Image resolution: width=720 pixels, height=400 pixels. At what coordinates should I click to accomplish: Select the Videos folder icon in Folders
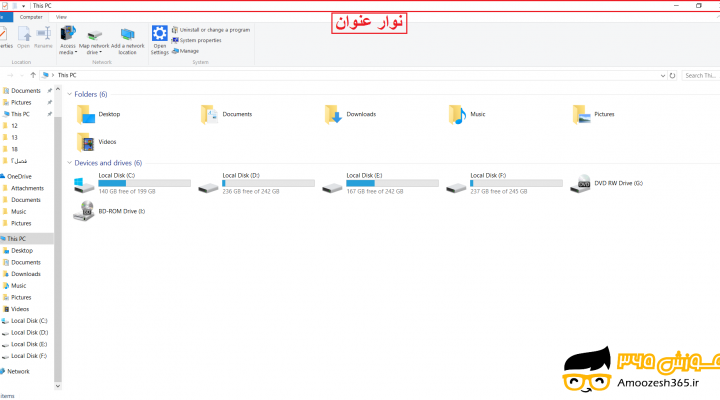coord(85,142)
